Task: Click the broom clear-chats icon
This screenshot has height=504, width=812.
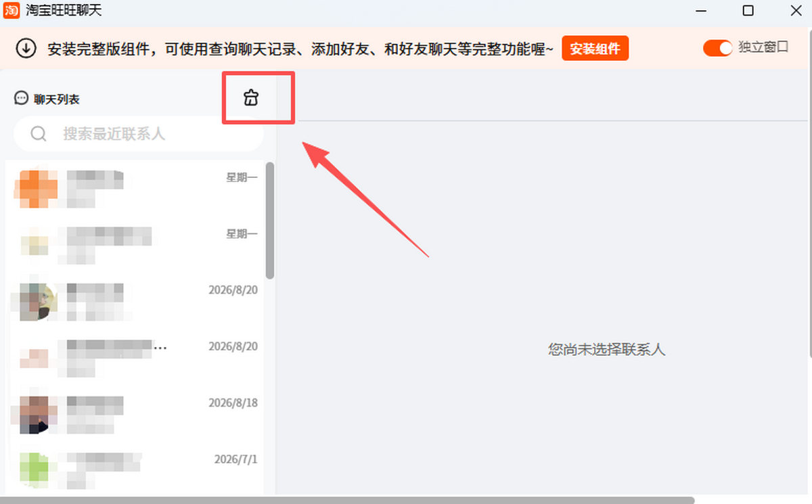Action: (251, 98)
